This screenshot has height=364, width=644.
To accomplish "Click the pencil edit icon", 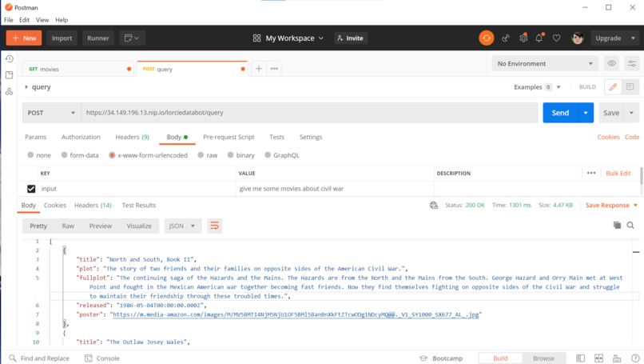I will [613, 86].
